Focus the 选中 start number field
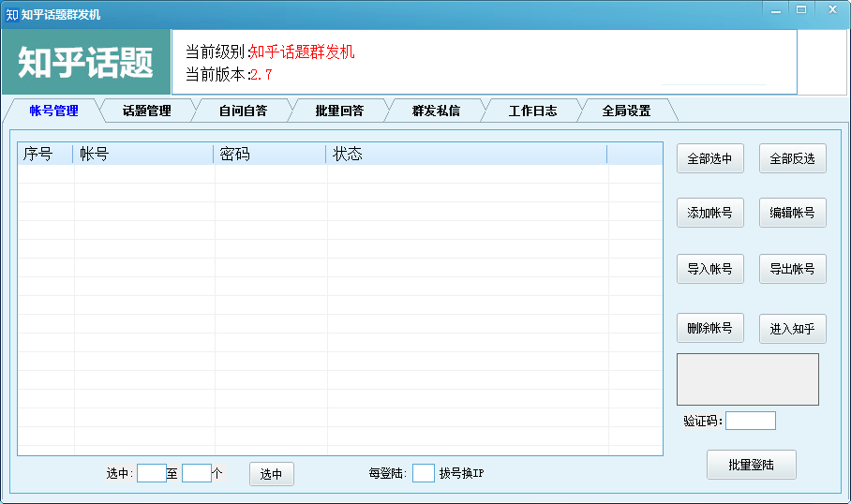Image resolution: width=851 pixels, height=504 pixels. click(152, 473)
